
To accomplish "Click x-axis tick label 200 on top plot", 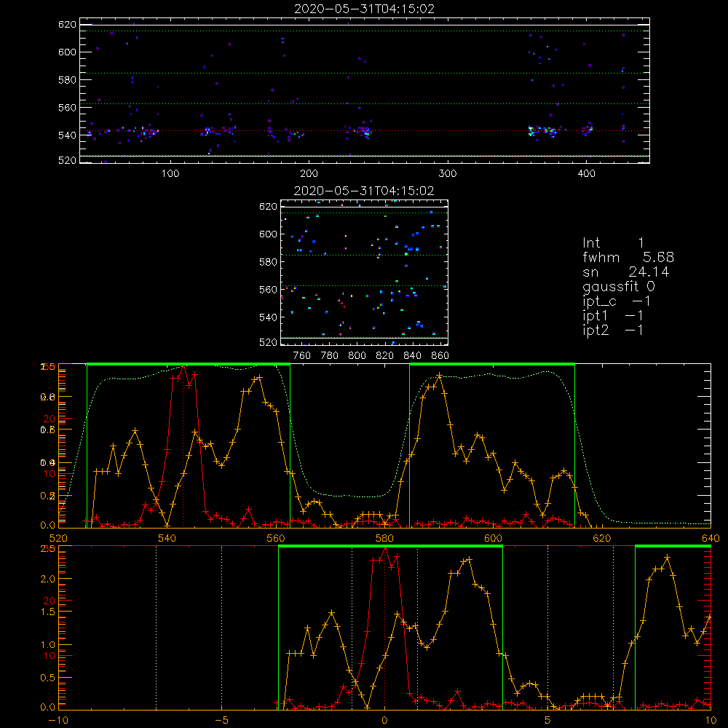I will tap(309, 174).
